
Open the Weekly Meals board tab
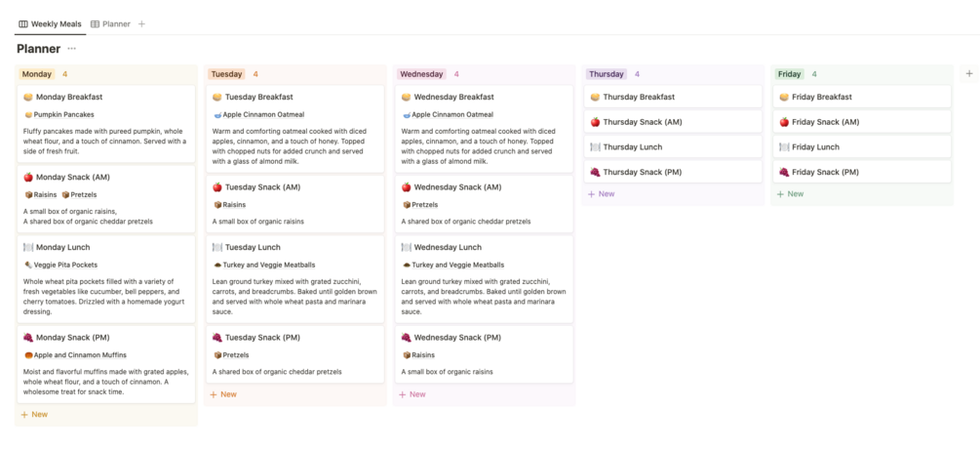coord(51,23)
